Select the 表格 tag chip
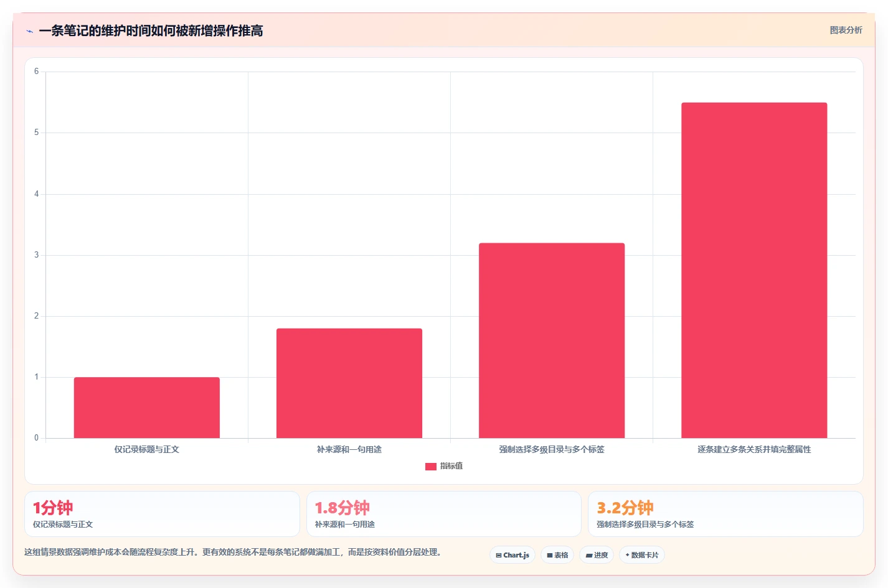Viewport: 888px width, 588px height. (x=557, y=555)
